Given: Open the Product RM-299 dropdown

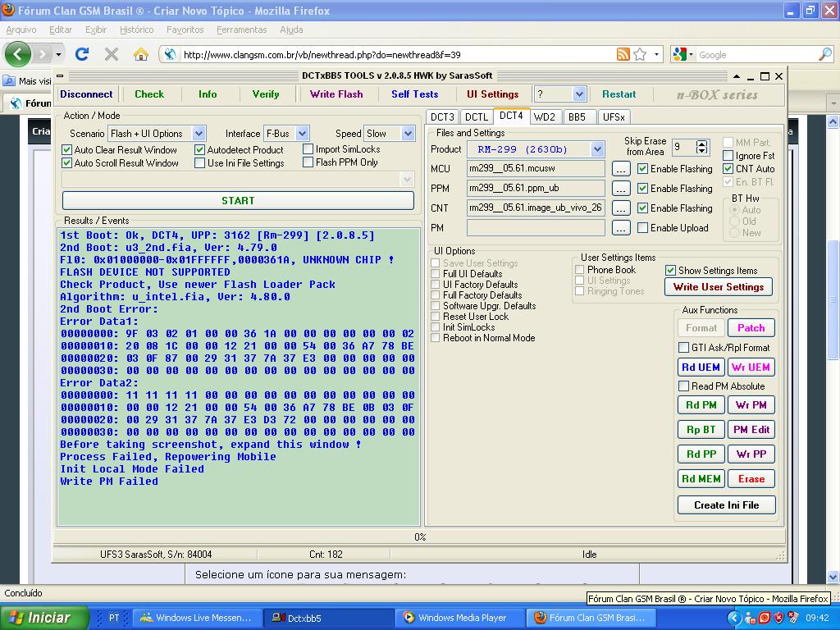Looking at the screenshot, I should (x=597, y=149).
